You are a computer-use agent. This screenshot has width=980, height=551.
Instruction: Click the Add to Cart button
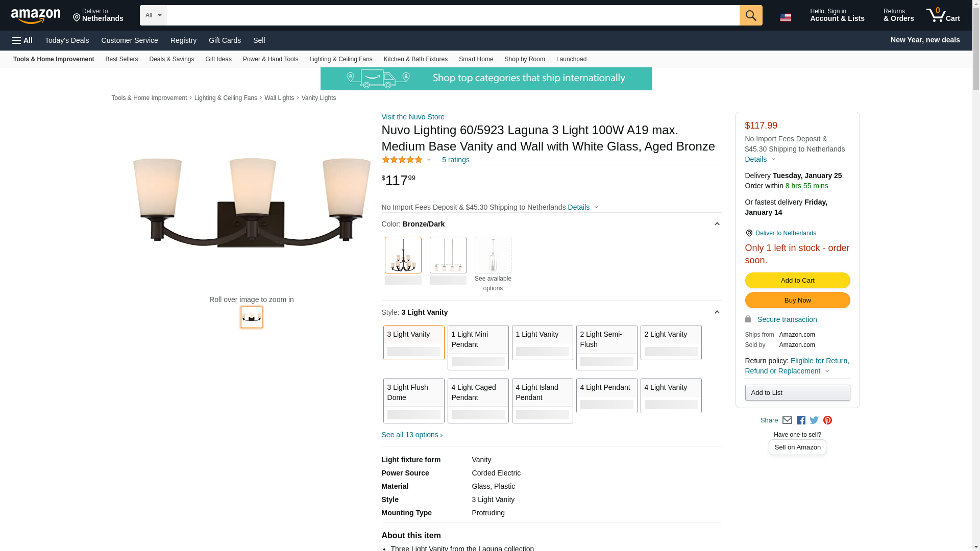797,280
